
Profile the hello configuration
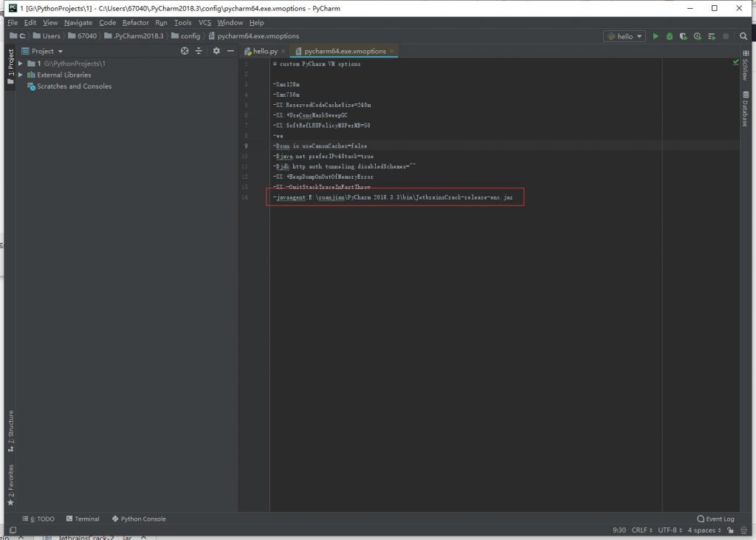697,36
